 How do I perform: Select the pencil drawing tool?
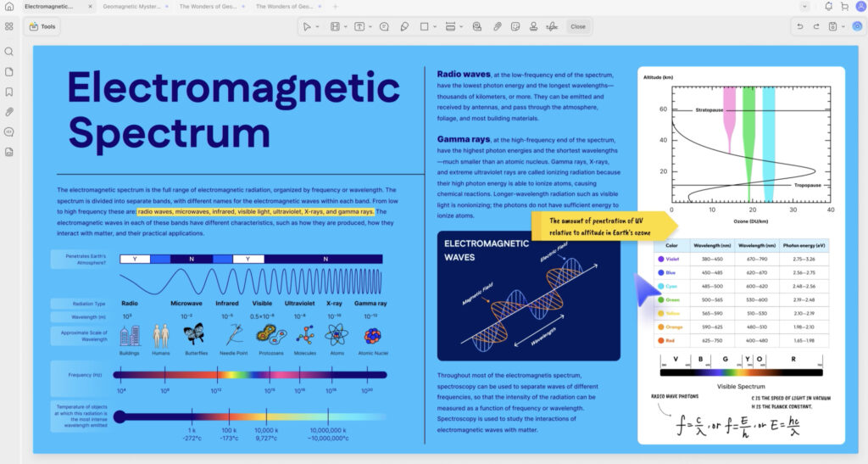(x=404, y=26)
